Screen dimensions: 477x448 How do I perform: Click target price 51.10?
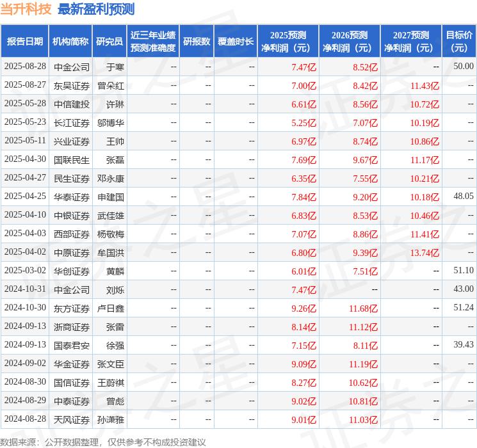tap(464, 271)
